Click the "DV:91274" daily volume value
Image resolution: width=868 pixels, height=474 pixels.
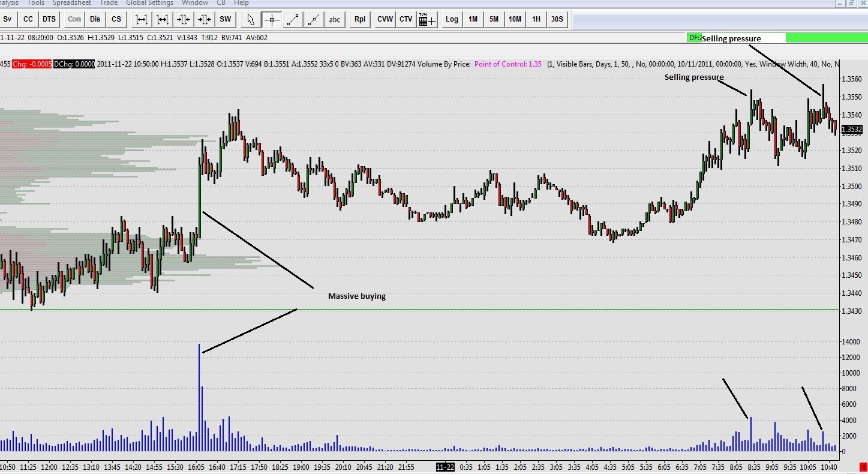[401, 64]
